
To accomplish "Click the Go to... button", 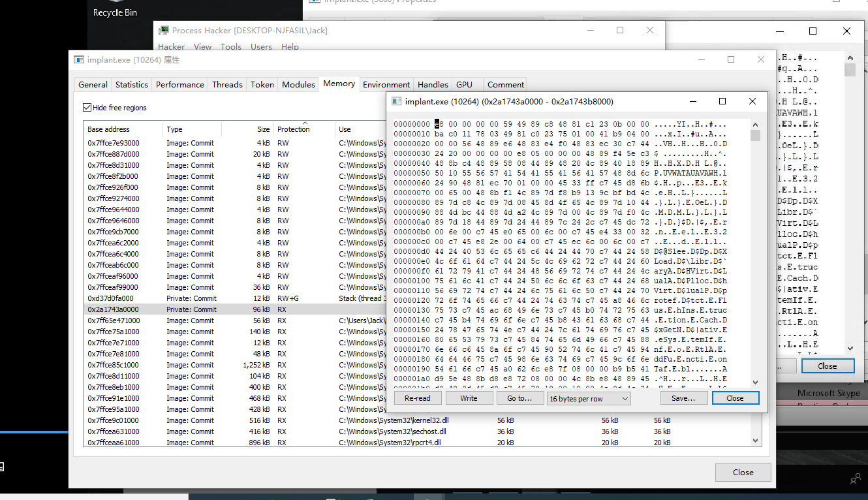I will [x=519, y=398].
